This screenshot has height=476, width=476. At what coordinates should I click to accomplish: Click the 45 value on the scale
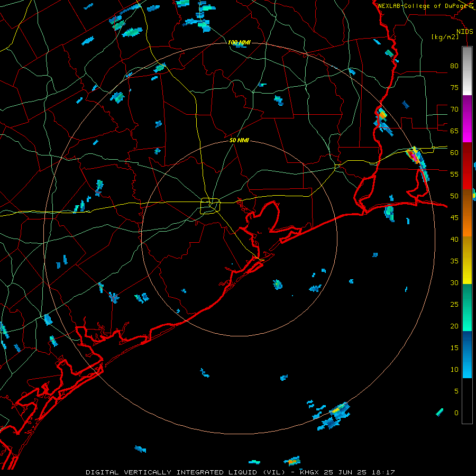454,218
